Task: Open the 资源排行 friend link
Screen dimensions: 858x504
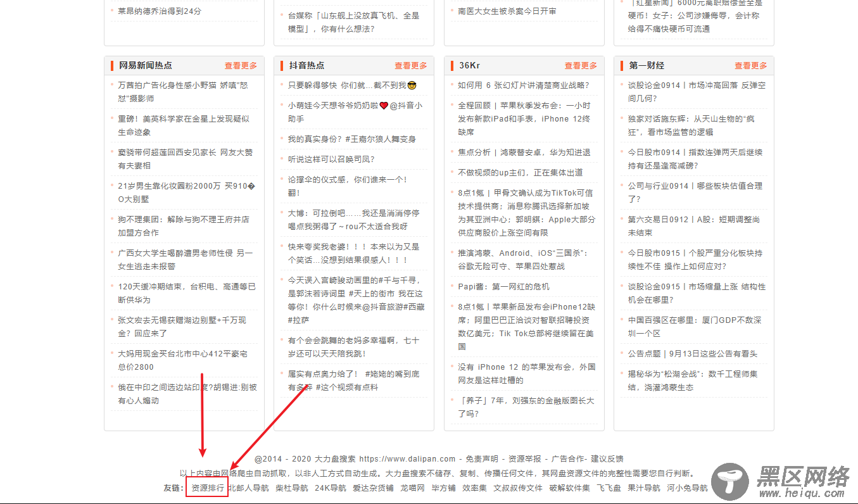Action: (x=208, y=488)
